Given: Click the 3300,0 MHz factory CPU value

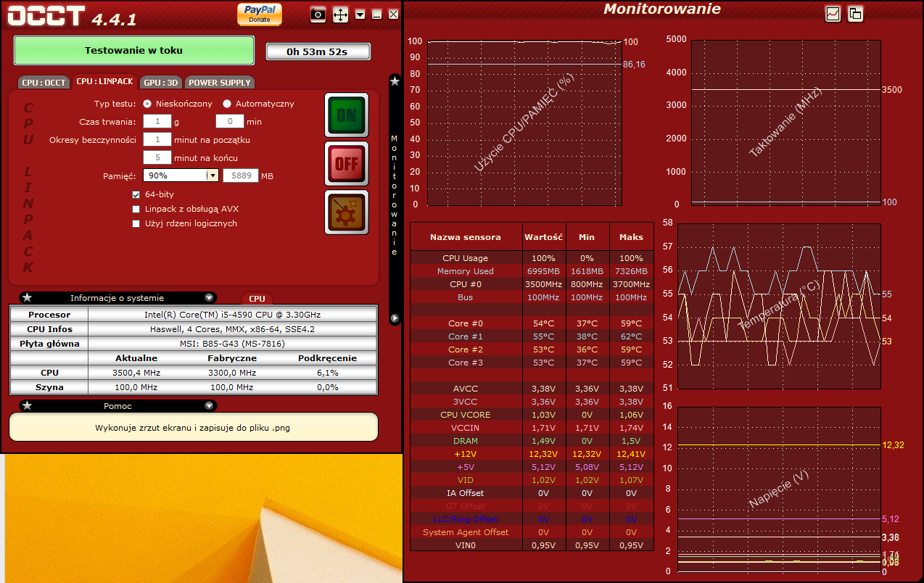Looking at the screenshot, I should pos(232,373).
